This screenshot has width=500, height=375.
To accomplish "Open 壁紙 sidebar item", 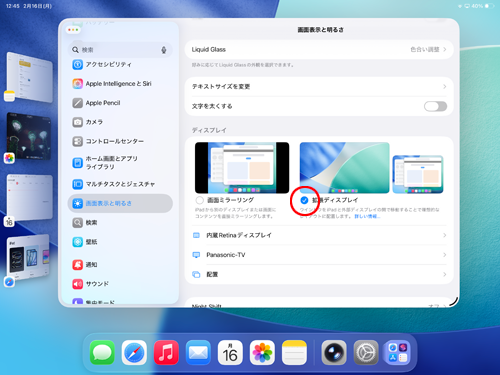I will coord(120,242).
